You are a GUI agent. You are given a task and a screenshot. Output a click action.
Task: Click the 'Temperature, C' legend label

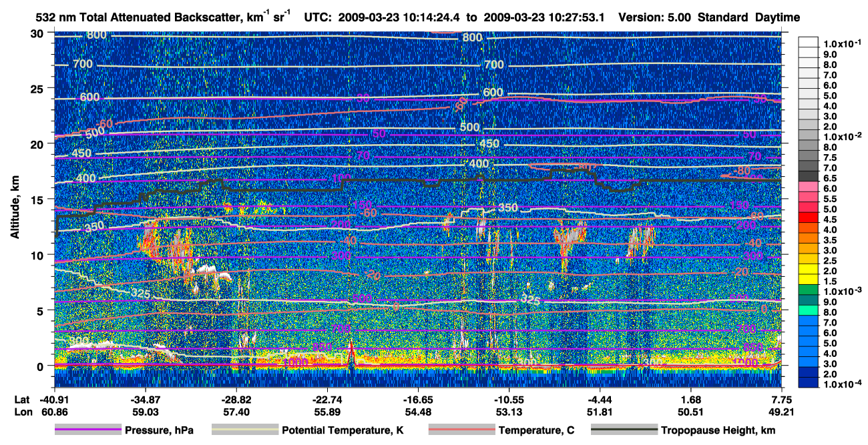click(536, 430)
